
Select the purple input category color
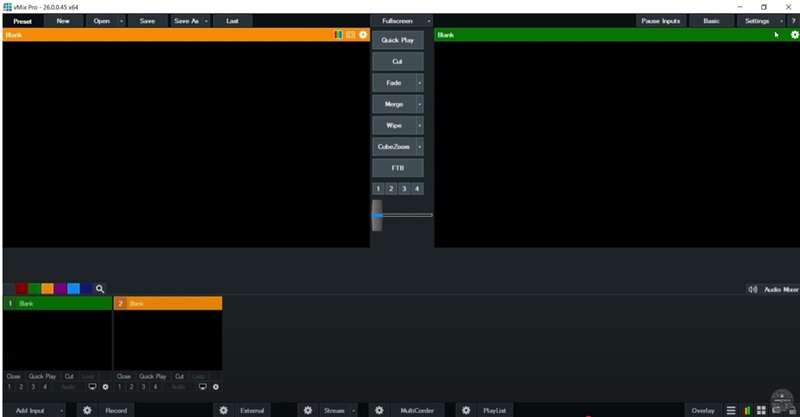pyautogui.click(x=60, y=289)
